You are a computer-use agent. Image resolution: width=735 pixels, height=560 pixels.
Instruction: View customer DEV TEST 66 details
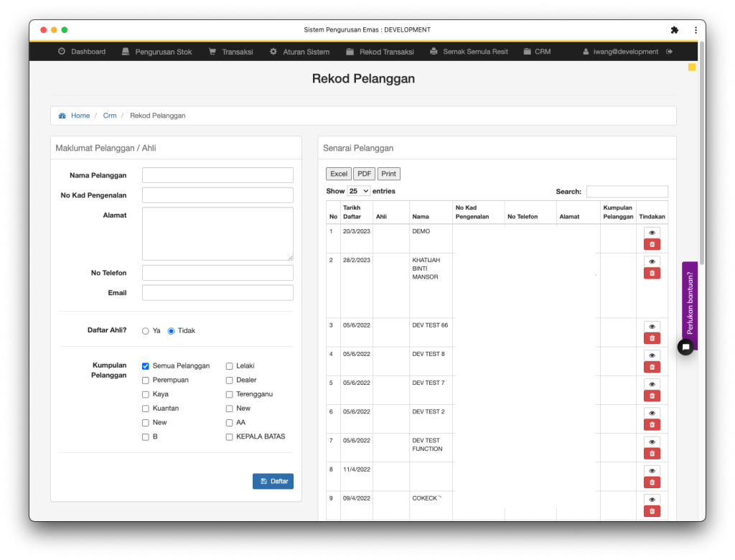pos(652,327)
